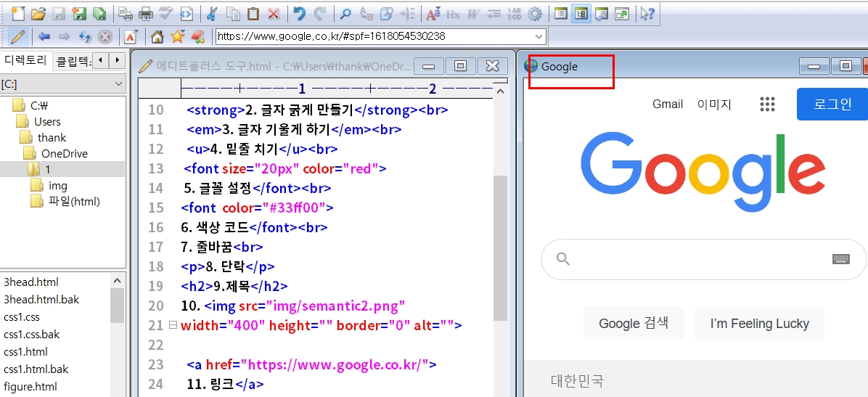
Task: Click the Paste clipboard icon
Action: coord(253,14)
